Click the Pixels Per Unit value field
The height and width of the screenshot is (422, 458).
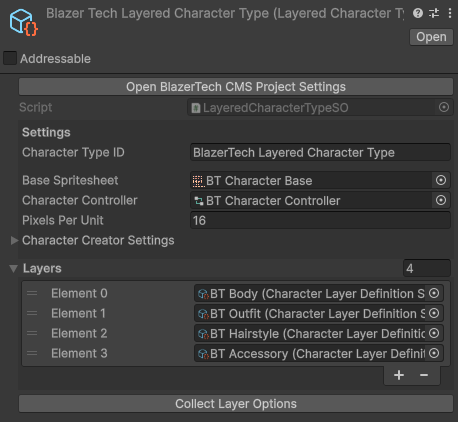pyautogui.click(x=320, y=220)
